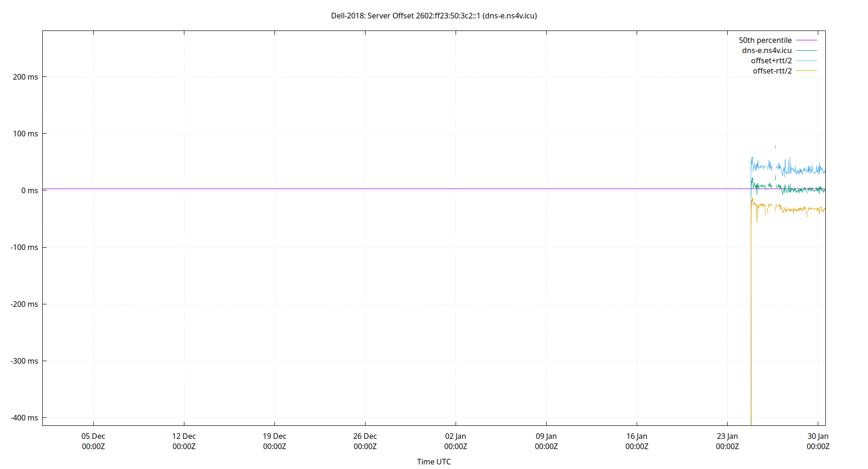Viewport: 868px width, 469px height.
Task: Toggle visibility of the 50th percentile series
Action: click(765, 40)
